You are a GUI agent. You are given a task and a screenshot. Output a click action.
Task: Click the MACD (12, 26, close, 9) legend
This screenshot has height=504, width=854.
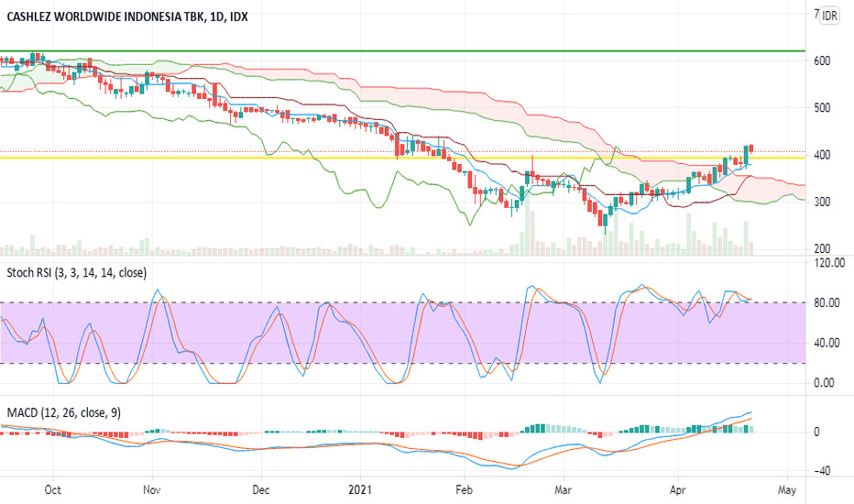pos(64,413)
